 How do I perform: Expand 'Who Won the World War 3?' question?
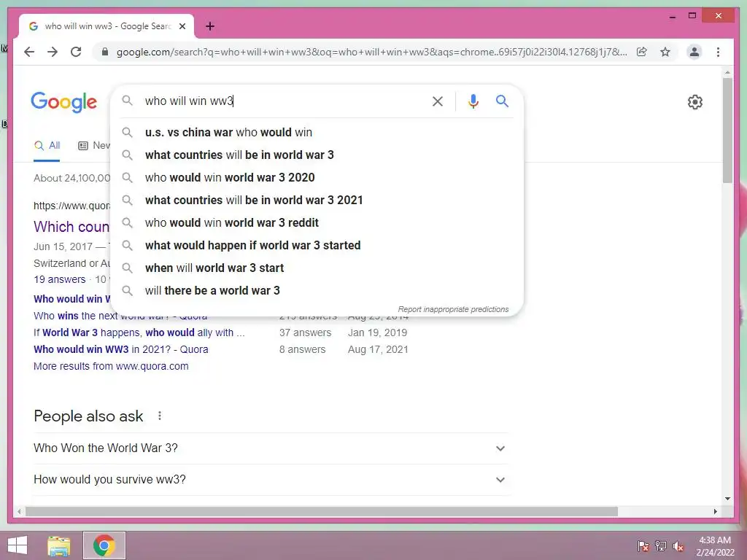coord(271,448)
